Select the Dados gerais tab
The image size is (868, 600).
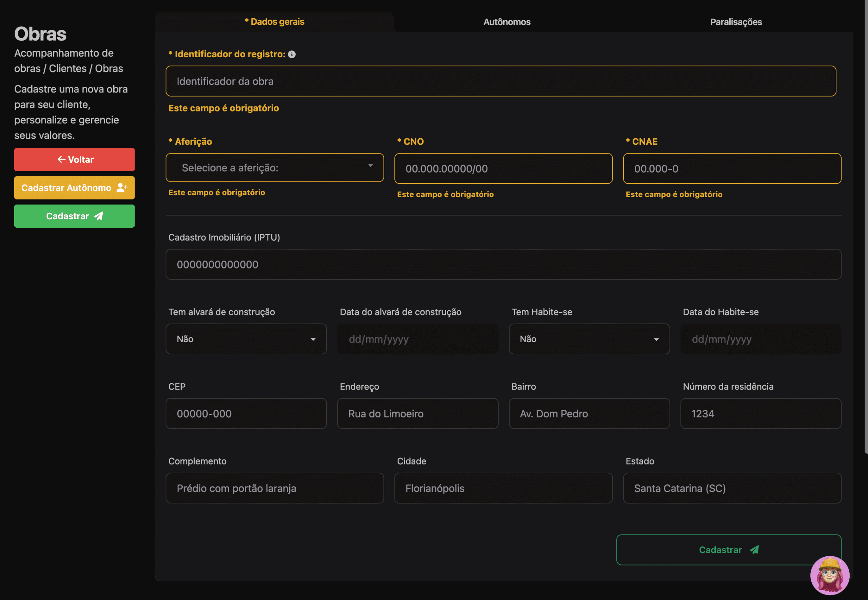coord(274,22)
